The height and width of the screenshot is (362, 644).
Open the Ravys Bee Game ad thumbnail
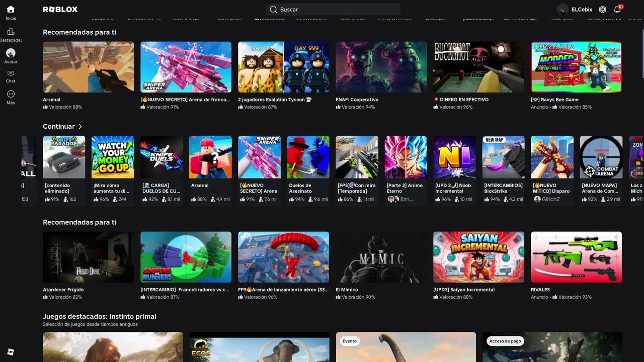pyautogui.click(x=576, y=67)
